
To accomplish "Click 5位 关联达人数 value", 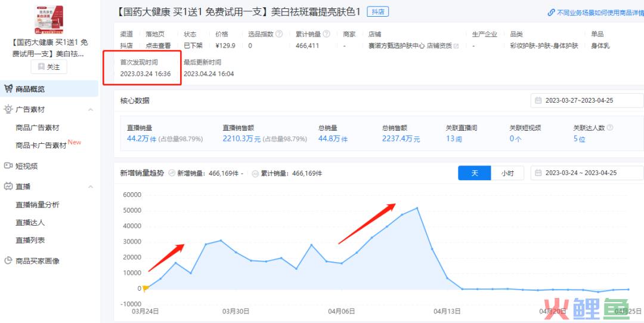I will [x=579, y=139].
